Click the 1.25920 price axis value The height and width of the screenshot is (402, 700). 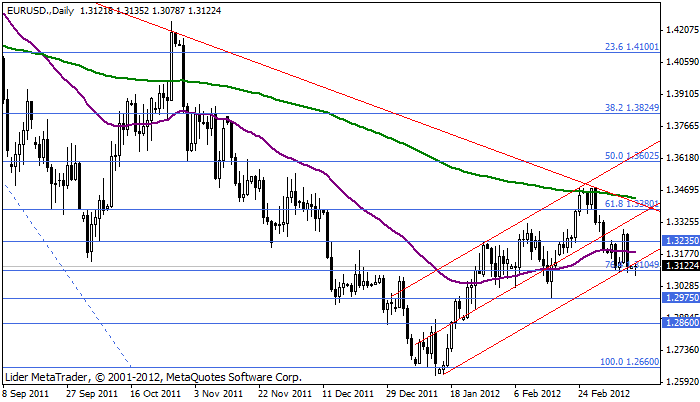coord(682,381)
